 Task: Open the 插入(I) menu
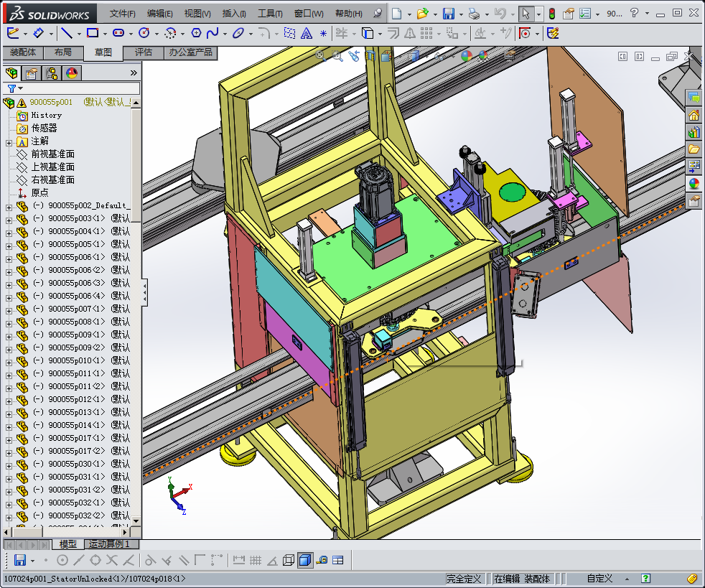pos(234,14)
